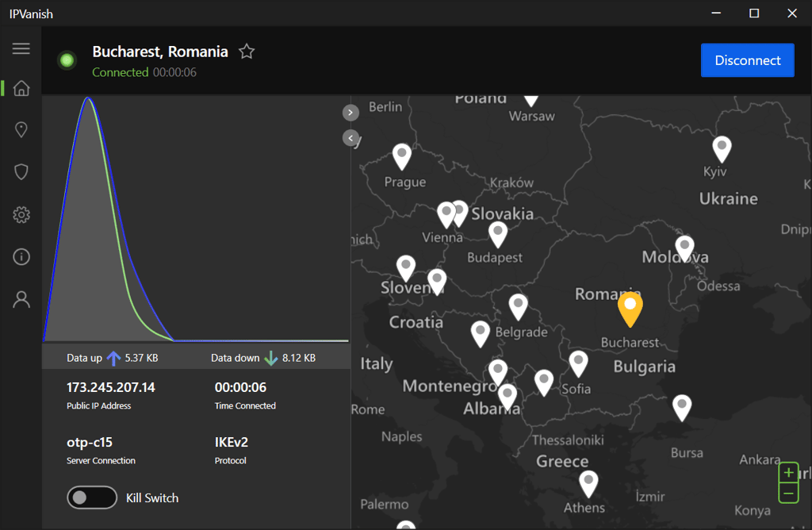Open the Account profile sidebar icon
Screen dimensions: 812x530
click(x=21, y=299)
